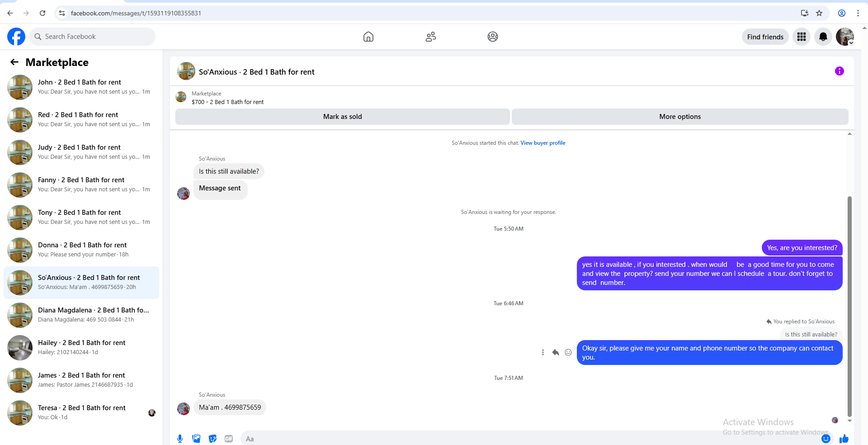Viewport: 868px width, 445px height.
Task: Click 'Yes, are you interested?' message
Action: coord(802,248)
